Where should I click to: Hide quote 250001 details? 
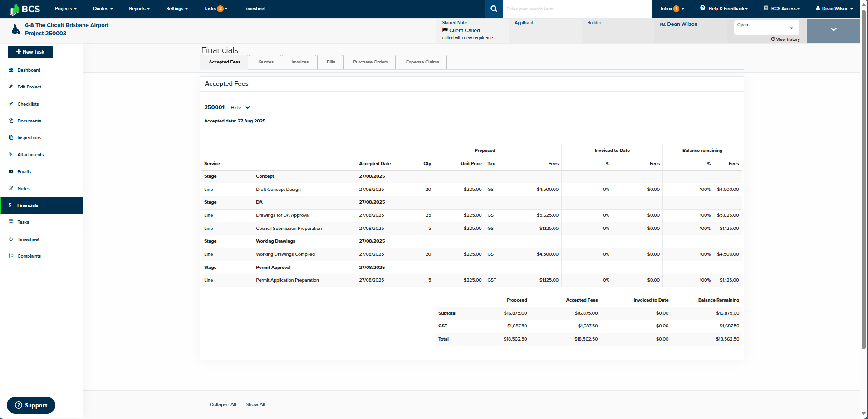(240, 108)
